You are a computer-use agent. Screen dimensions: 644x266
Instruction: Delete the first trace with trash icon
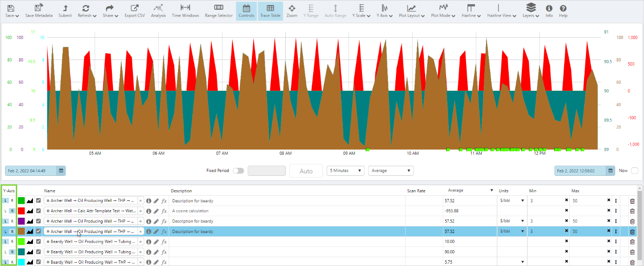(632, 201)
